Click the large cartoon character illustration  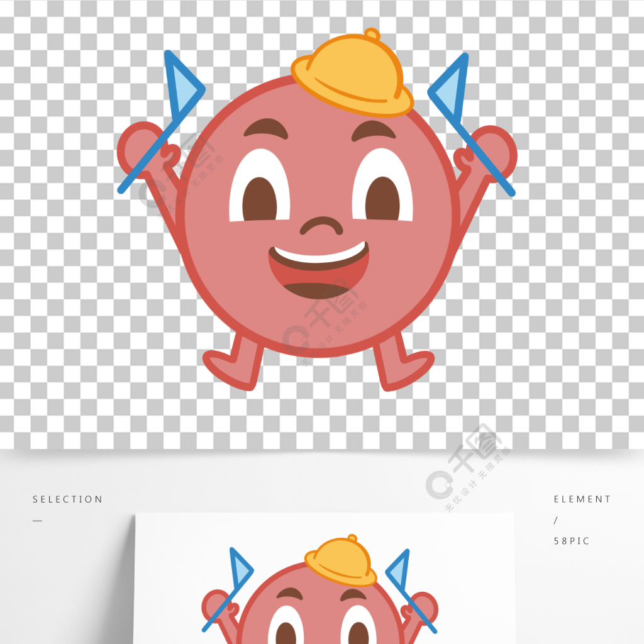tap(317, 209)
